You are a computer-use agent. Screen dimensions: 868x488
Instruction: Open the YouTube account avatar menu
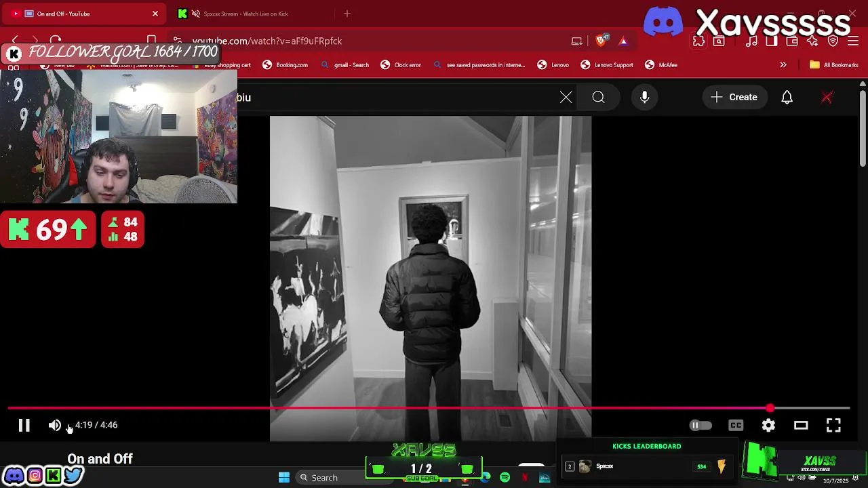click(x=827, y=98)
